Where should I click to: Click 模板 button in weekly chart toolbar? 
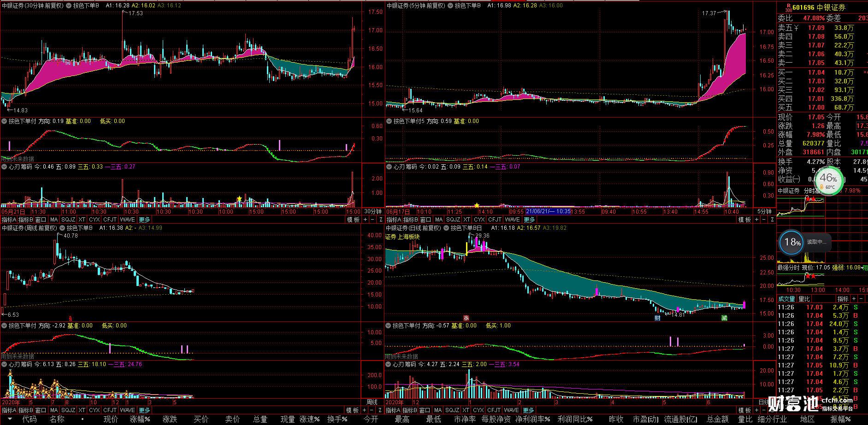[352, 410]
